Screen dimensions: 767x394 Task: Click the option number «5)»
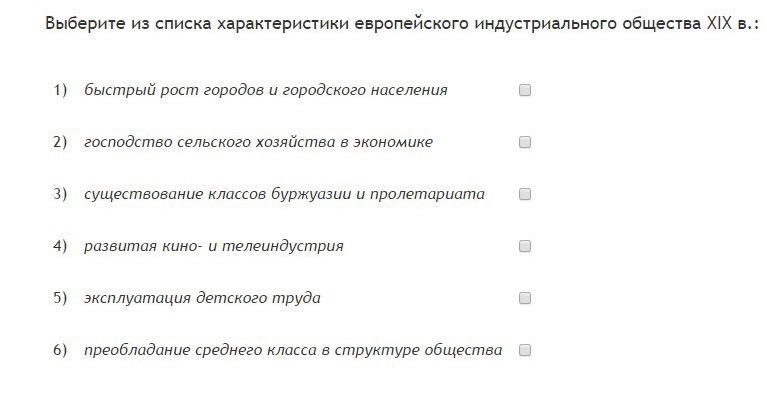click(x=60, y=298)
